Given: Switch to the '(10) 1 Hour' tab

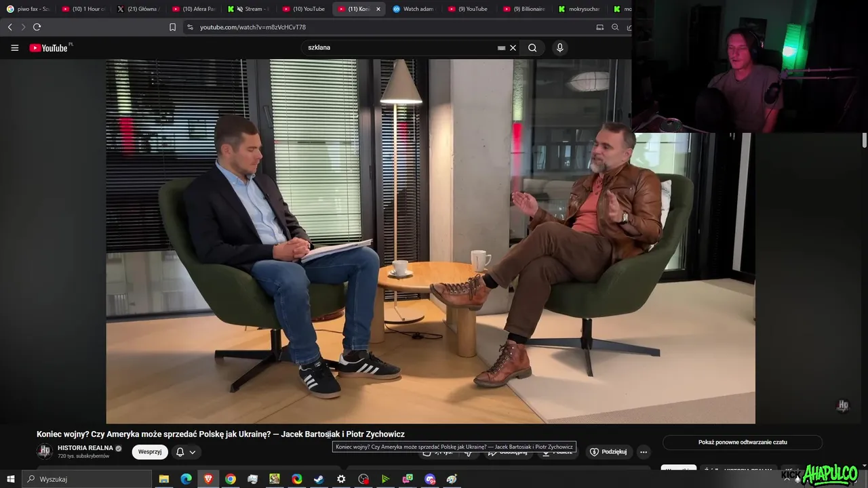Looking at the screenshot, I should [x=83, y=9].
